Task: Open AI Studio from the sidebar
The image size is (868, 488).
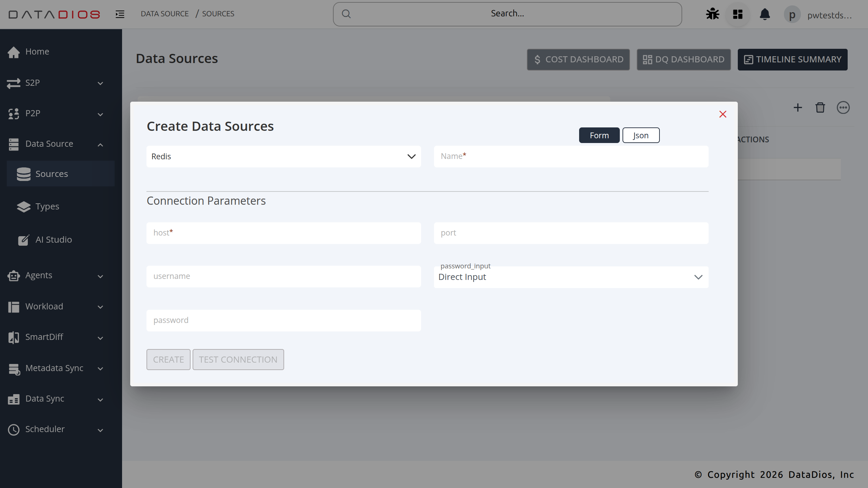Action: tap(53, 240)
